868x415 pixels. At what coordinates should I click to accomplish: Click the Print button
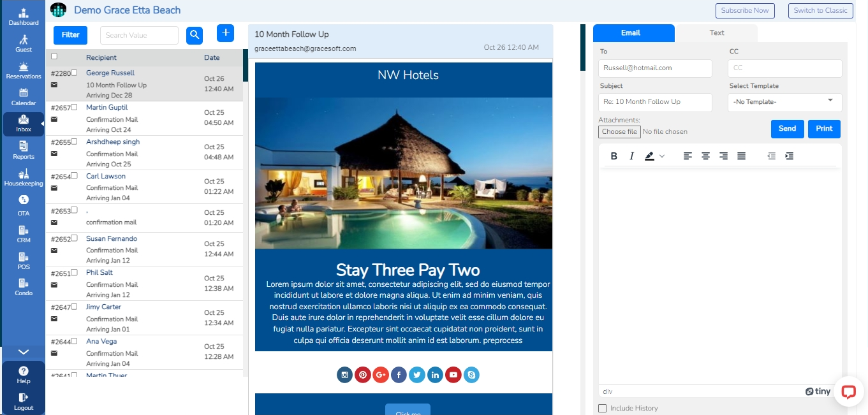pyautogui.click(x=824, y=129)
